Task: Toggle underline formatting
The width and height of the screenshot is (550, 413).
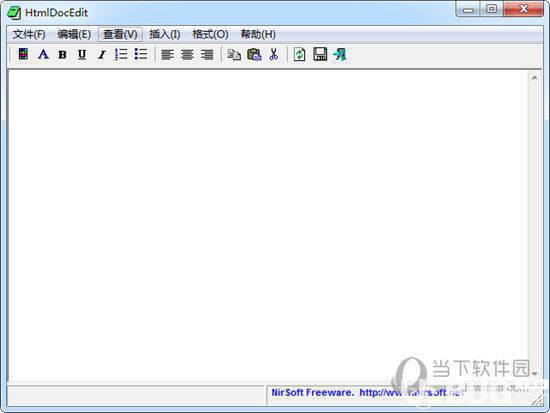Action: click(x=82, y=55)
